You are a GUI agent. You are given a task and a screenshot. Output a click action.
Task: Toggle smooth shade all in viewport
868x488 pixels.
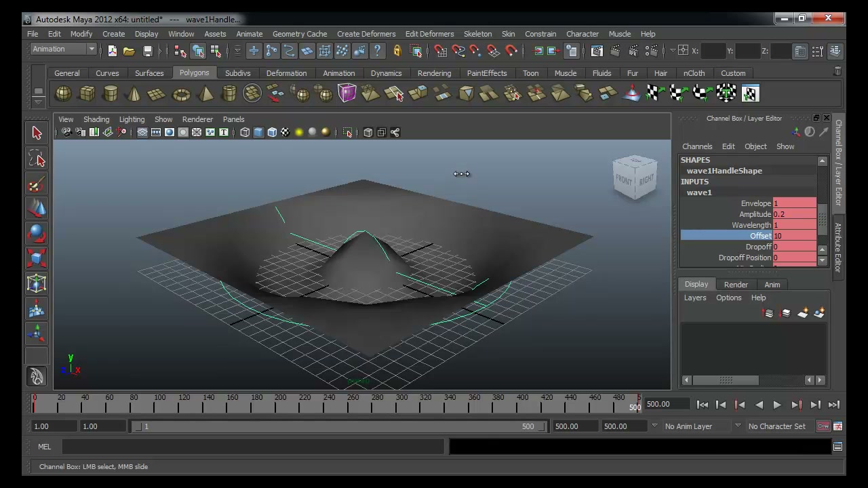pyautogui.click(x=258, y=132)
